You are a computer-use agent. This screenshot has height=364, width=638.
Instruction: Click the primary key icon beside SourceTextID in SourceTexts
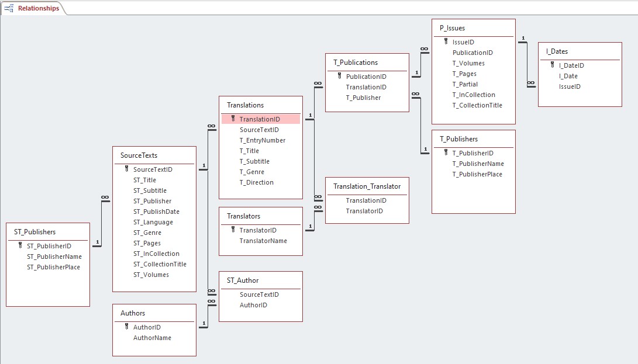click(127, 169)
